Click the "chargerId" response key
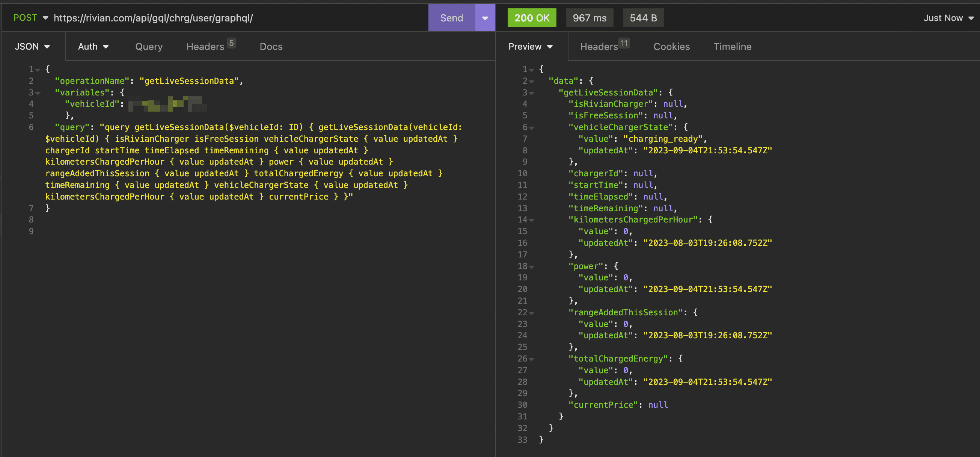Image resolution: width=980 pixels, height=457 pixels. (x=596, y=173)
